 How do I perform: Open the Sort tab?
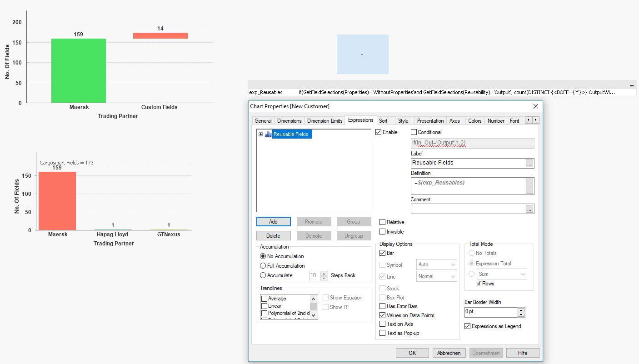tap(383, 121)
